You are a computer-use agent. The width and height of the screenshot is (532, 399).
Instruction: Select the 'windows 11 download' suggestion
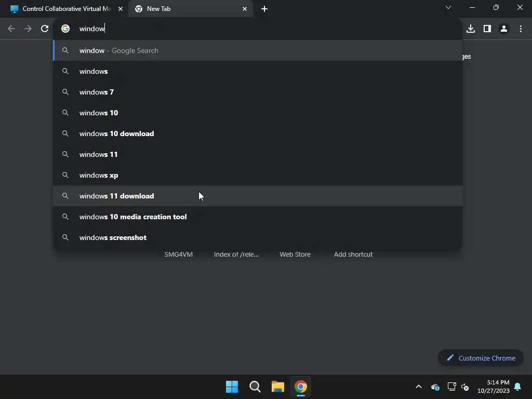258,196
